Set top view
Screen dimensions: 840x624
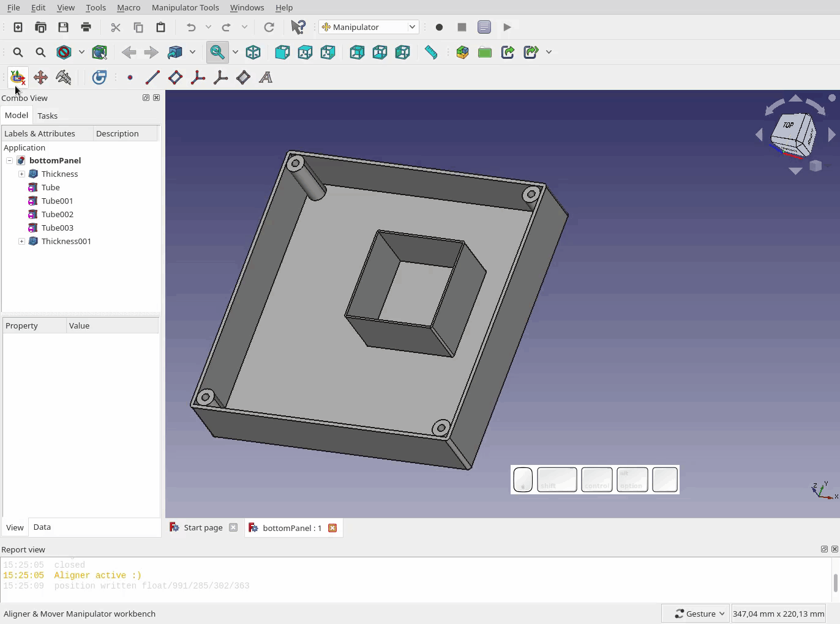click(x=305, y=52)
